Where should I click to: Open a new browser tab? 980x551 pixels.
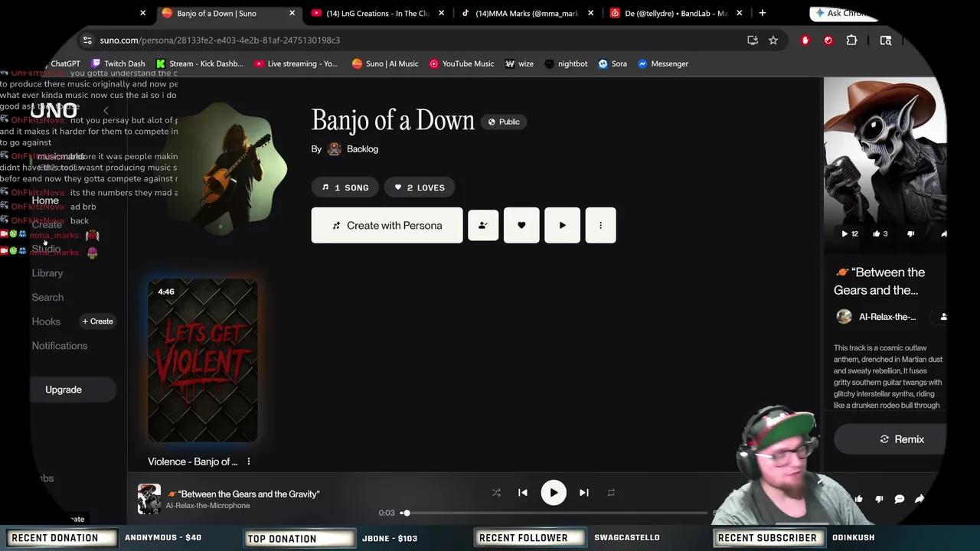pyautogui.click(x=763, y=13)
